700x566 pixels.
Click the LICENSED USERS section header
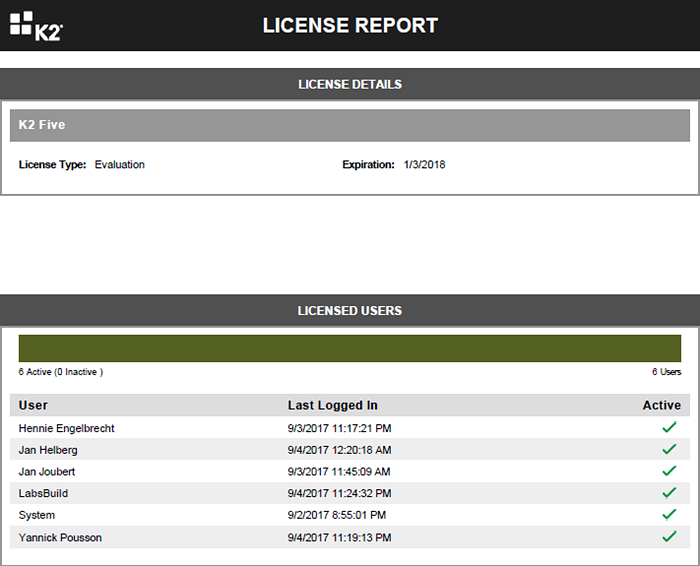point(350,310)
